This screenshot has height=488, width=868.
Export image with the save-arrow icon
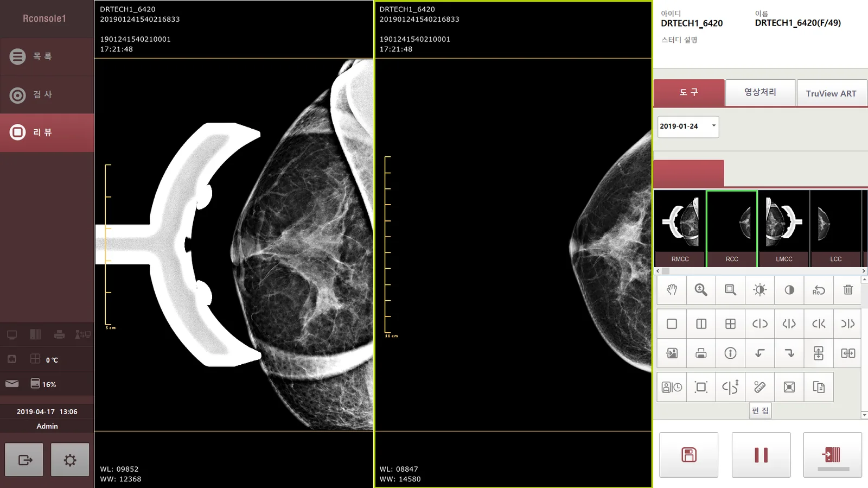[x=672, y=353]
